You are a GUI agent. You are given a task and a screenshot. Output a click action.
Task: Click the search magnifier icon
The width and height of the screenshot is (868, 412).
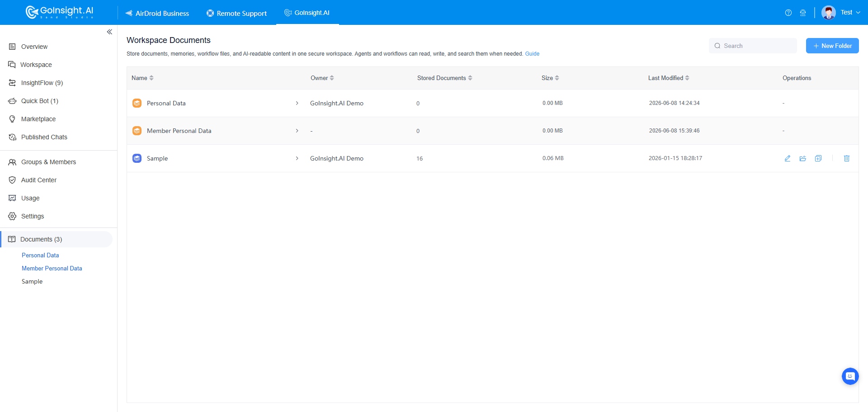pos(717,46)
